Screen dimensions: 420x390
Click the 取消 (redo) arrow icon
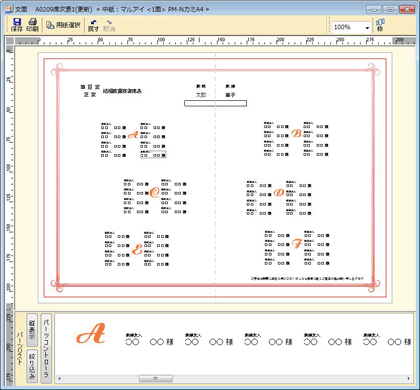[109, 26]
